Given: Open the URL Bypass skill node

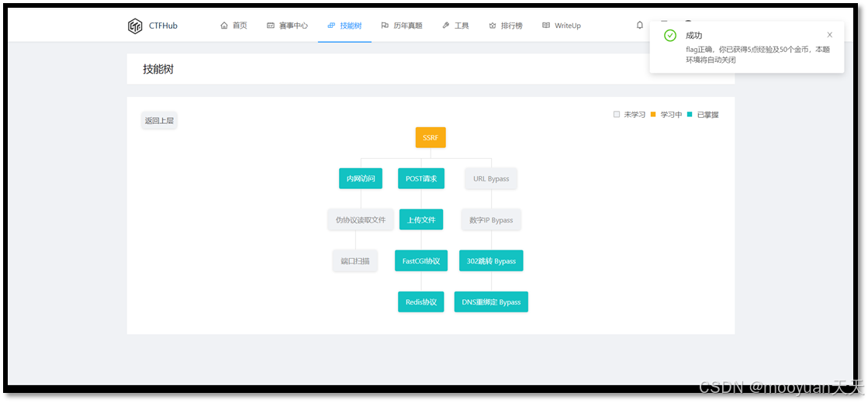Looking at the screenshot, I should (x=491, y=178).
